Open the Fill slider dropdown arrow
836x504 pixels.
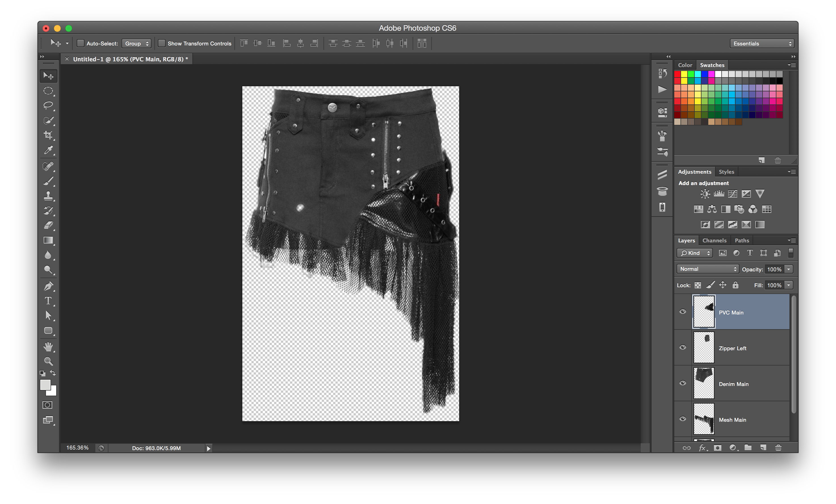(x=789, y=285)
